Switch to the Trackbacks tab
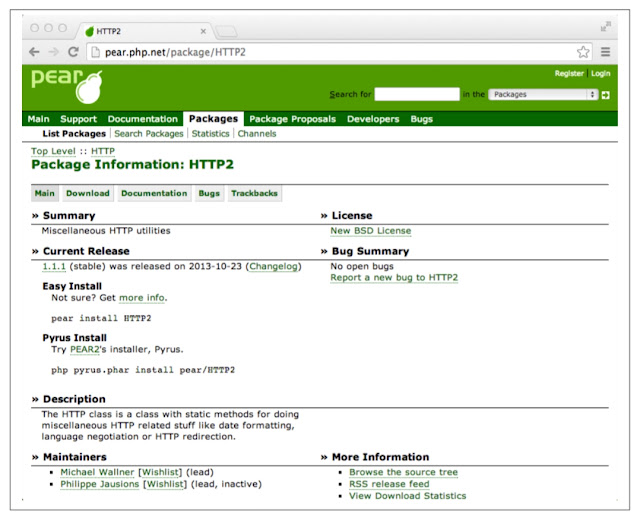The width and height of the screenshot is (640, 517). (x=254, y=193)
